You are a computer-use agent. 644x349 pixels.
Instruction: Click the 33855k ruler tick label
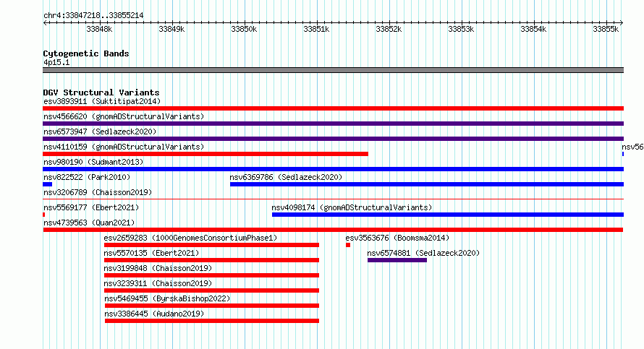pyautogui.click(x=606, y=29)
